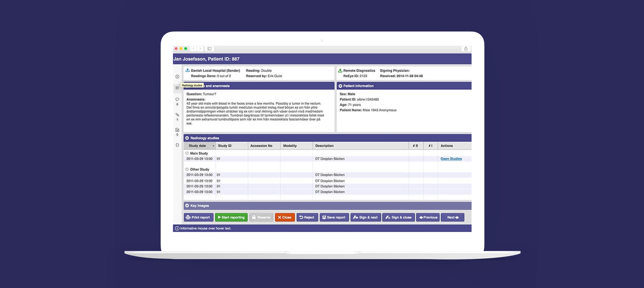Select the Other Study radio button
Viewport: 644px width, 288px height.
(187, 169)
